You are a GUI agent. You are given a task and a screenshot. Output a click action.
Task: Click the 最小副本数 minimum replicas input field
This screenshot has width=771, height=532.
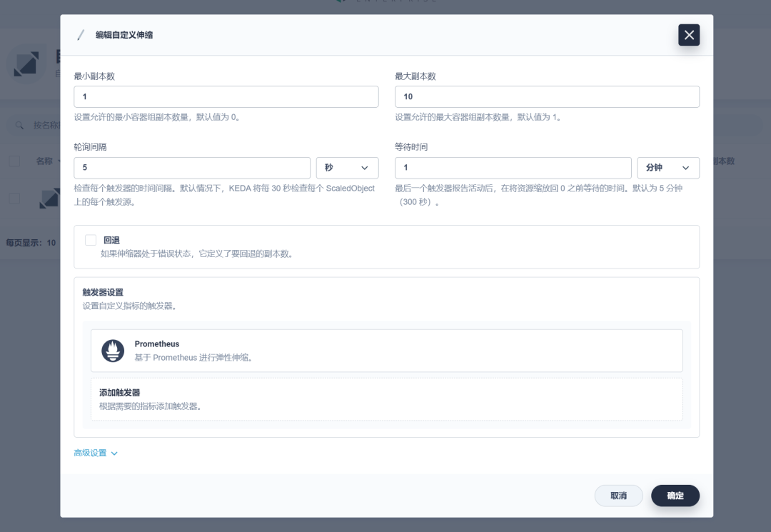(x=226, y=96)
